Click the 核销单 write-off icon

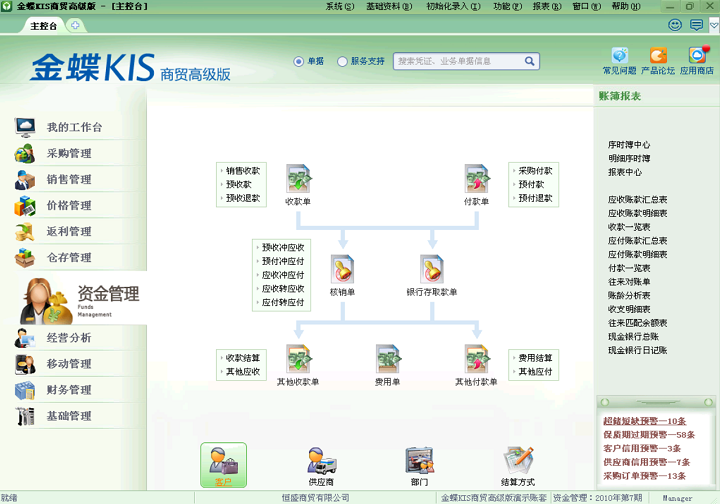point(343,270)
